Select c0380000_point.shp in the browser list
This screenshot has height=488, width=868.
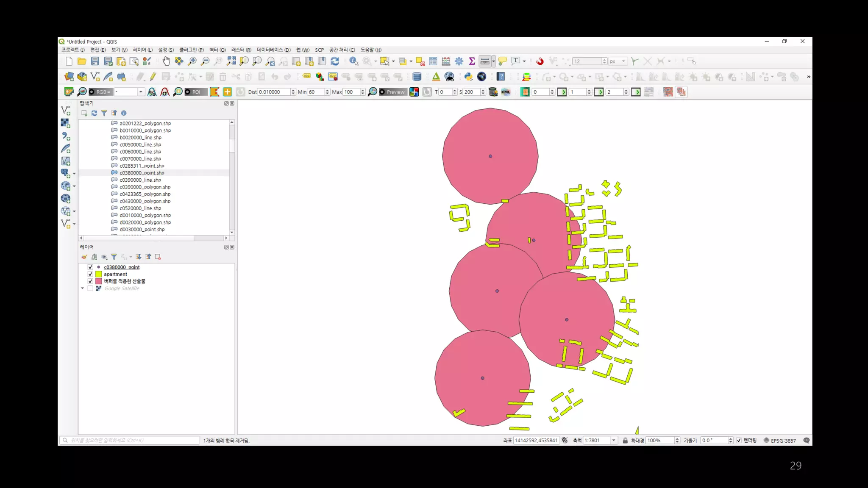click(142, 173)
